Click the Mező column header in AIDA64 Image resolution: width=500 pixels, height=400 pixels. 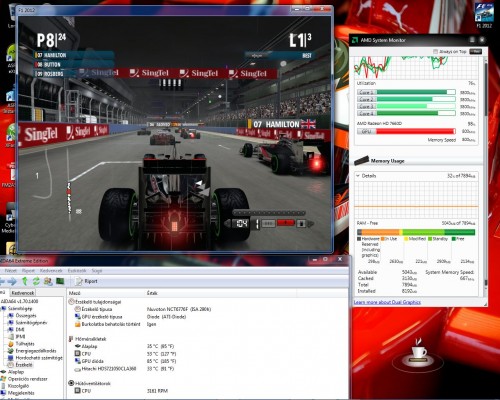coord(75,293)
